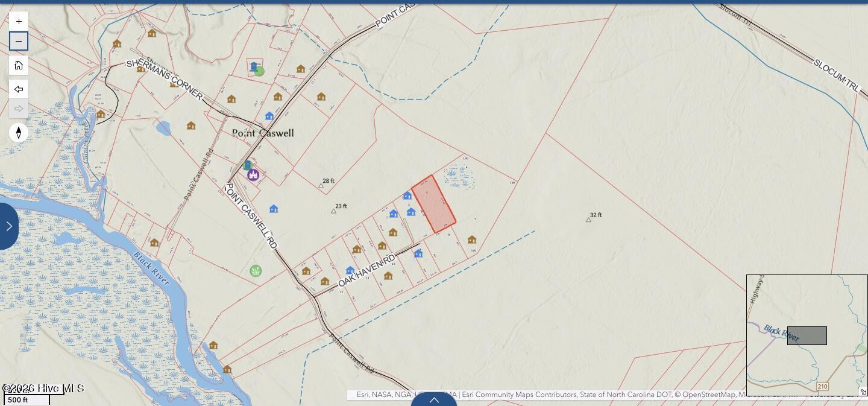Click the 23 ft elevation triangle marker
Viewport: 868px width, 406px height.
[333, 211]
